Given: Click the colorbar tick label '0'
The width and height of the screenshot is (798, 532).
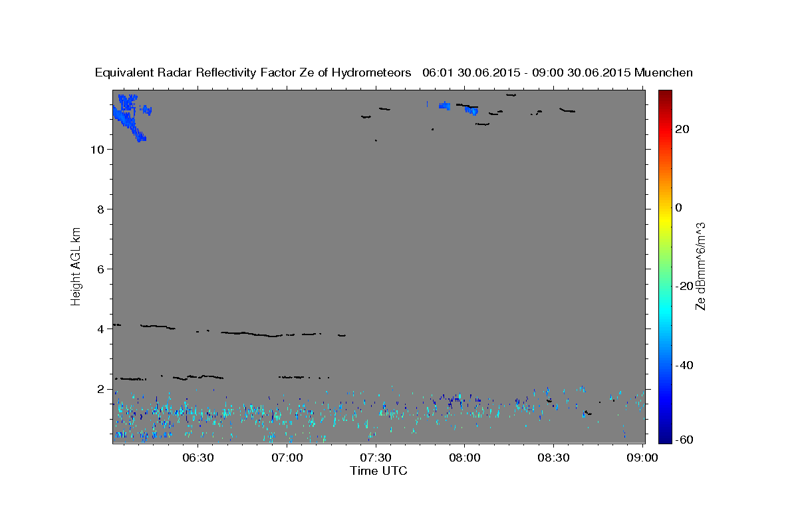Looking at the screenshot, I should click(x=678, y=207).
